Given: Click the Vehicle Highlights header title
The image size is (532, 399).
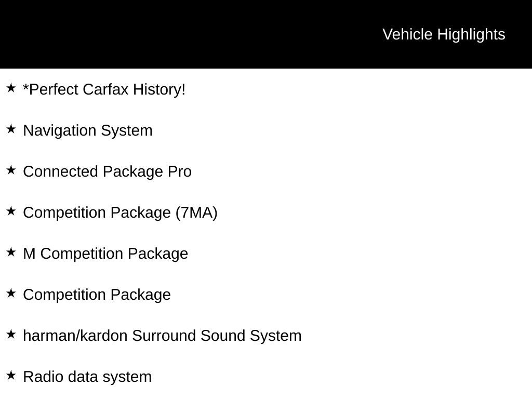Looking at the screenshot, I should [x=444, y=35].
